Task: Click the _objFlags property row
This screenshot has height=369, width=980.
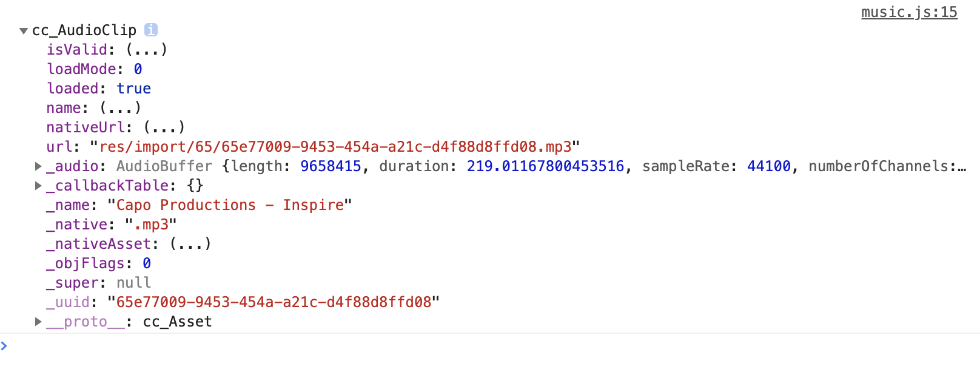Action: [99, 263]
